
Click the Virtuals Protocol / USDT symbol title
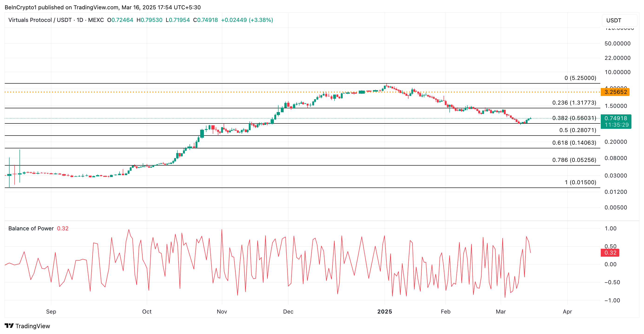[x=40, y=20]
